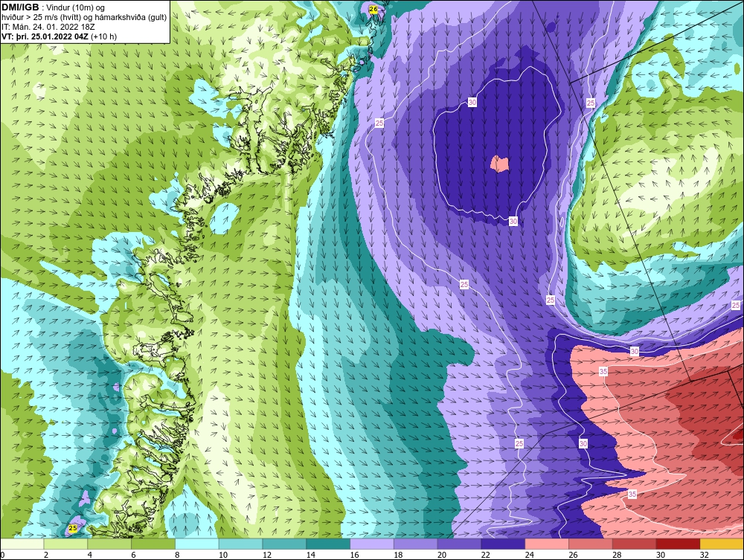Click the legend scale label "8"
The image size is (744, 560).
point(177,555)
